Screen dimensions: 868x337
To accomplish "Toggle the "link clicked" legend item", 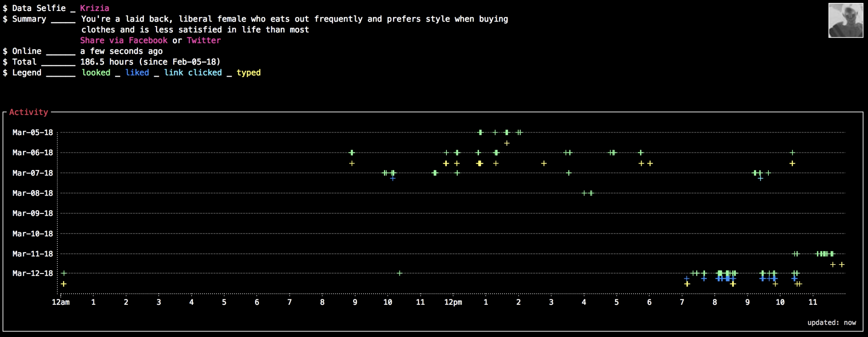I will (193, 73).
